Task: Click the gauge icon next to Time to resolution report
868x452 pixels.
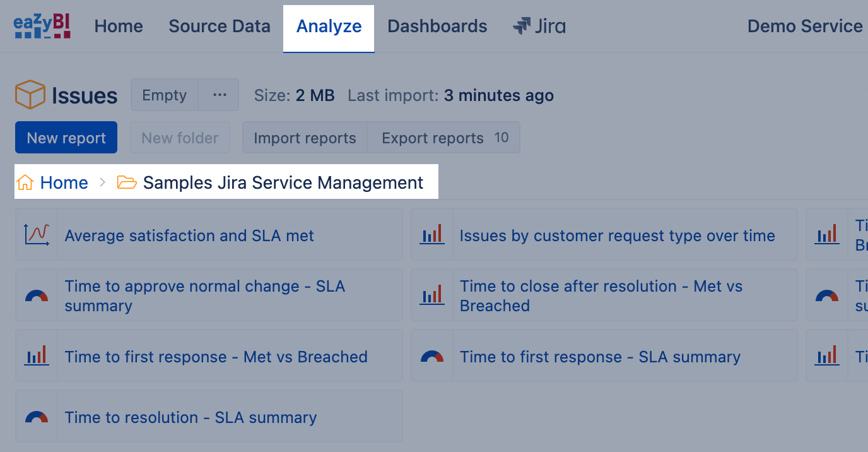Action: pyautogui.click(x=36, y=416)
